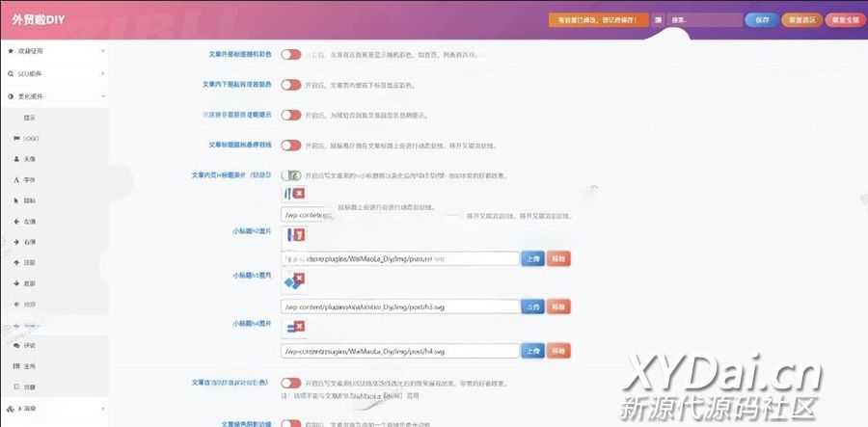868x427 pixels.
Task: Toggle 文章标题鼠标悬停划线 switch
Action: point(290,146)
